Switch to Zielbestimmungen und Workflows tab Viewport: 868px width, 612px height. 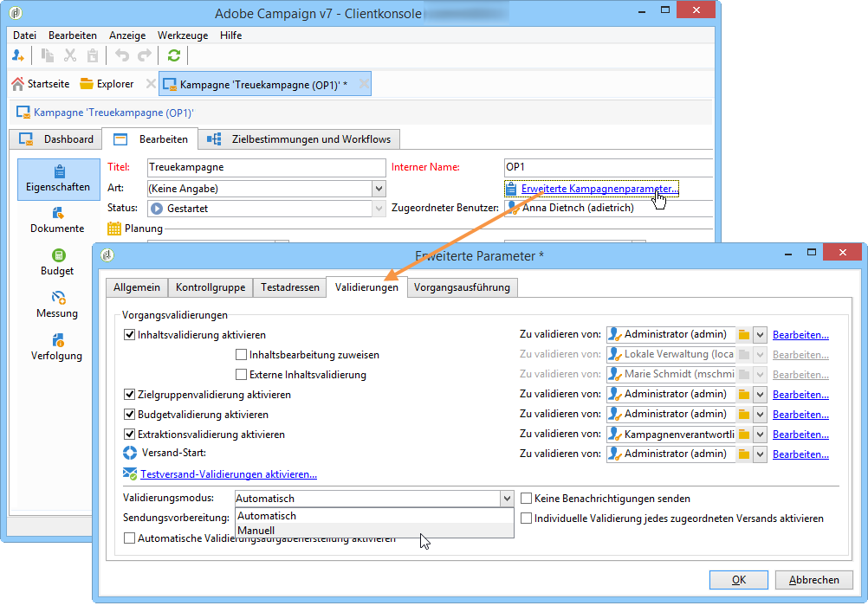click(299, 139)
